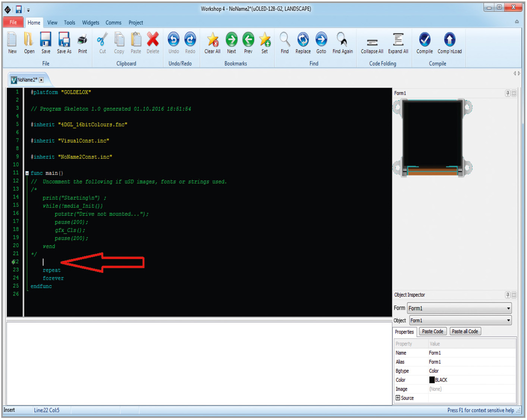Viewport: 527px width, 420px height.
Task: Collapse the func main fold marker
Action: coord(27,173)
